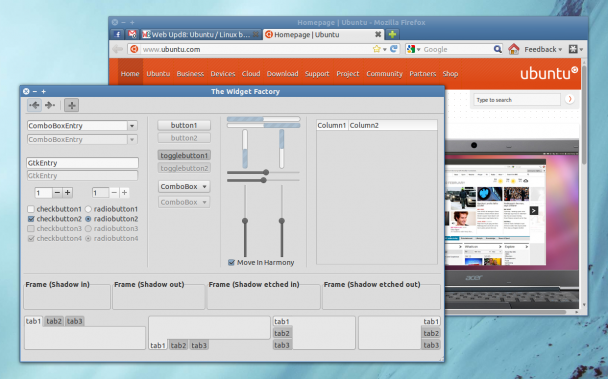This screenshot has width=608, height=379.
Task: Close the Homepage | Ubuntu tab
Action: [378, 35]
